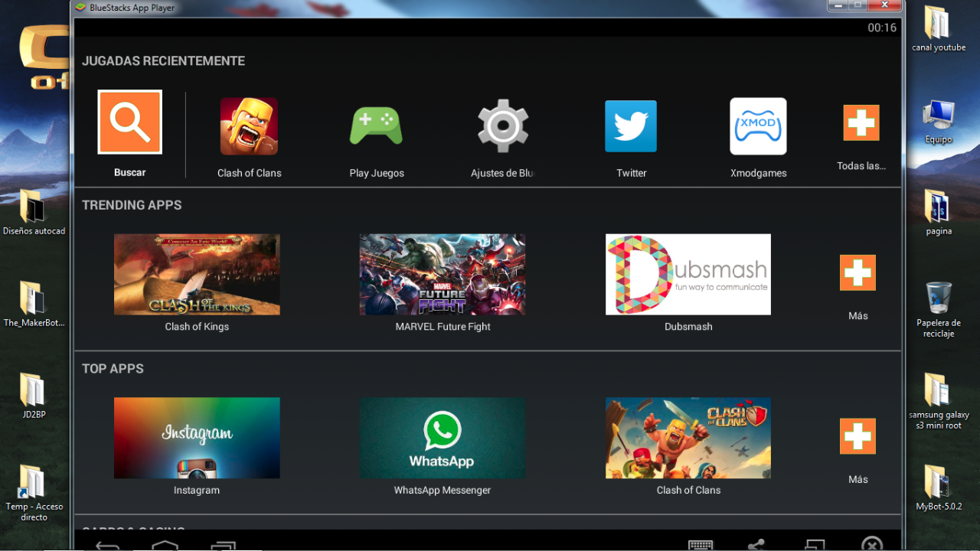
Task: Open the Clash of Kings thumbnail
Action: 197,274
